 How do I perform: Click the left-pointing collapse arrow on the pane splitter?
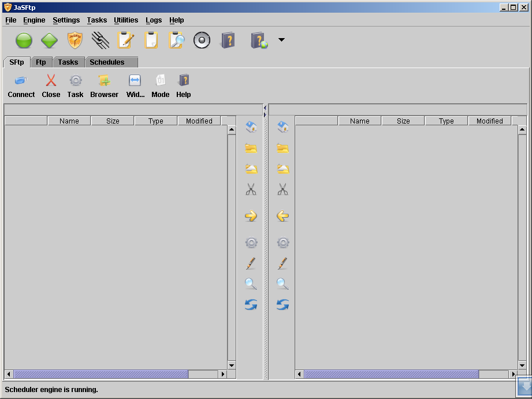coord(265,108)
